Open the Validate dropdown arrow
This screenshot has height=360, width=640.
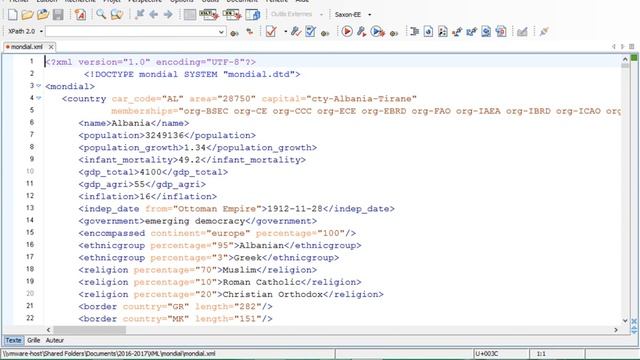click(285, 31)
